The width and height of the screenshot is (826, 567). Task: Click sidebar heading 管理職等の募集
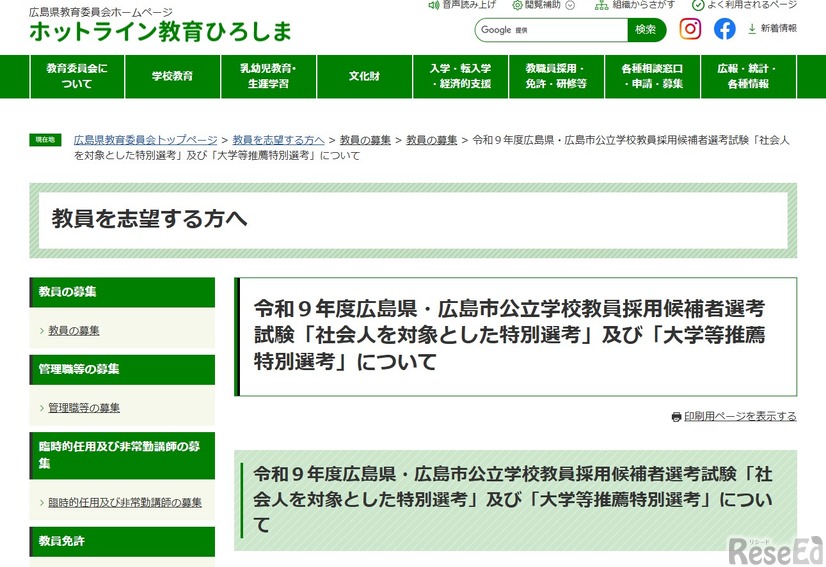coord(122,369)
